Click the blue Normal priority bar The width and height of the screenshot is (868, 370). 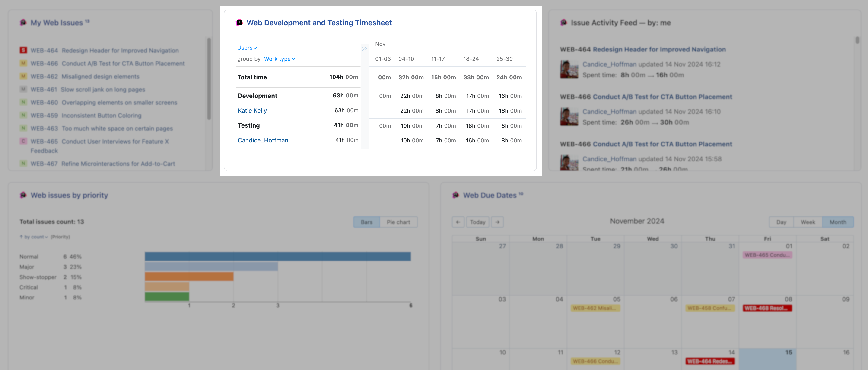click(x=278, y=256)
